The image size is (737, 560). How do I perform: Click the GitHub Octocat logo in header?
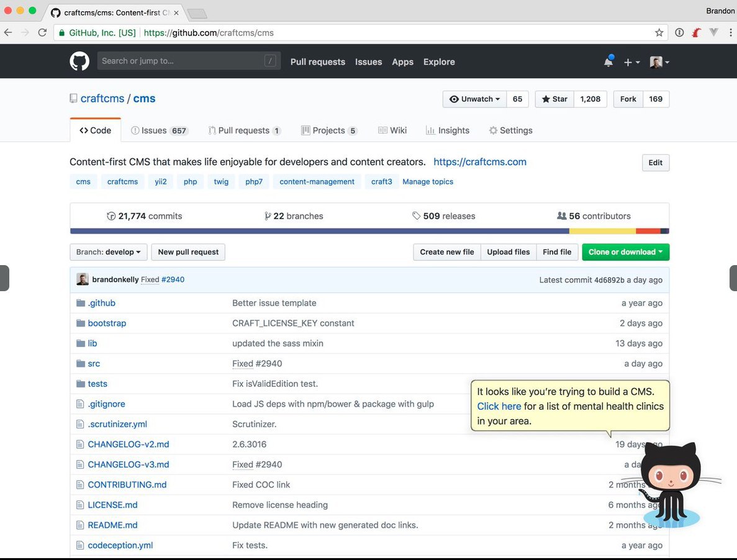(79, 61)
